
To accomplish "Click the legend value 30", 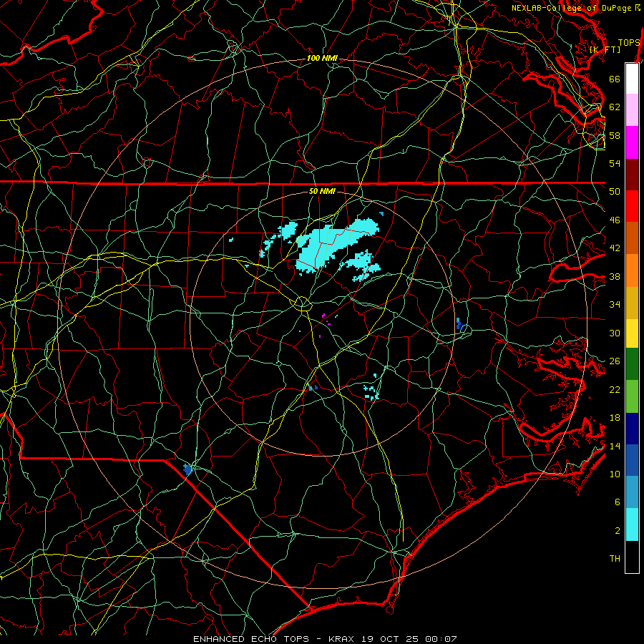I will 615,333.
